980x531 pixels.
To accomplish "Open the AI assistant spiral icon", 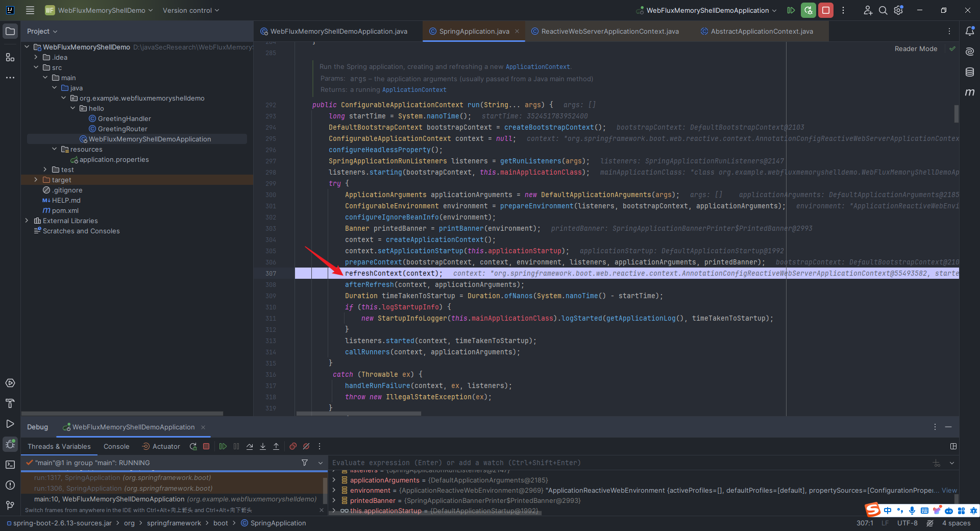I will 970,52.
